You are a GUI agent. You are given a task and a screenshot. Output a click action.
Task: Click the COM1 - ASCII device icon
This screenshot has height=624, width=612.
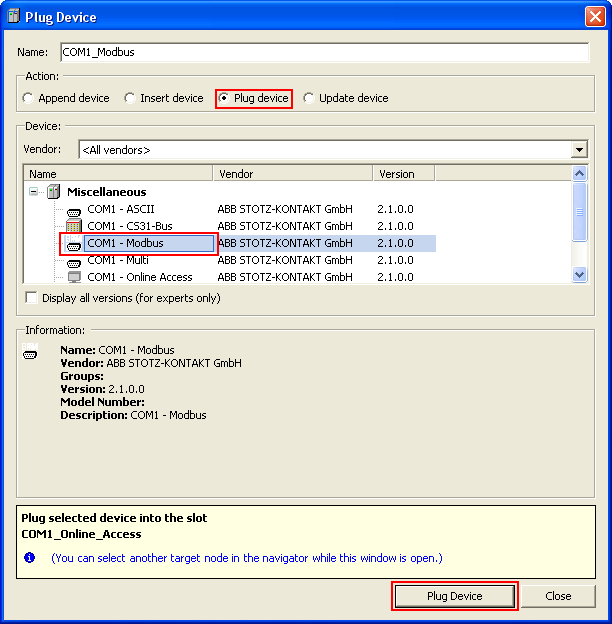point(74,210)
